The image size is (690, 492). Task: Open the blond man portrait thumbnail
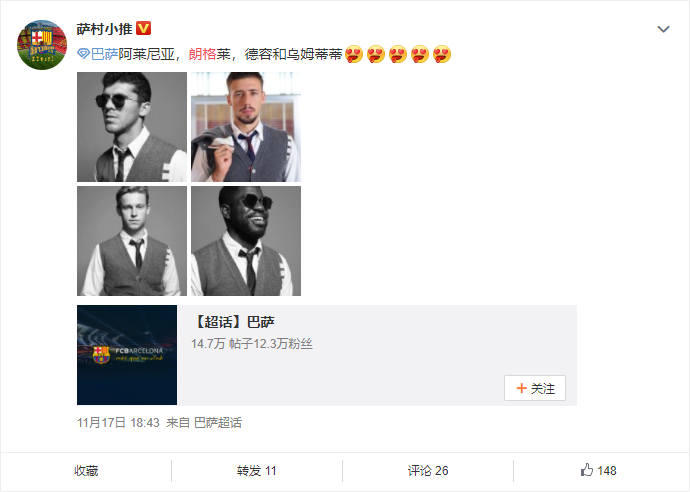point(132,241)
